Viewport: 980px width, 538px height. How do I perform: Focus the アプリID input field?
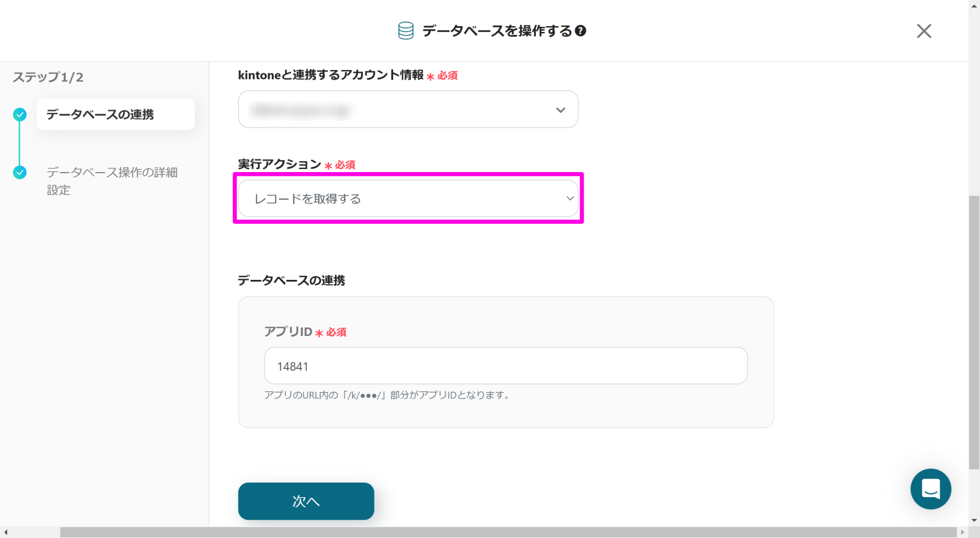[505, 366]
